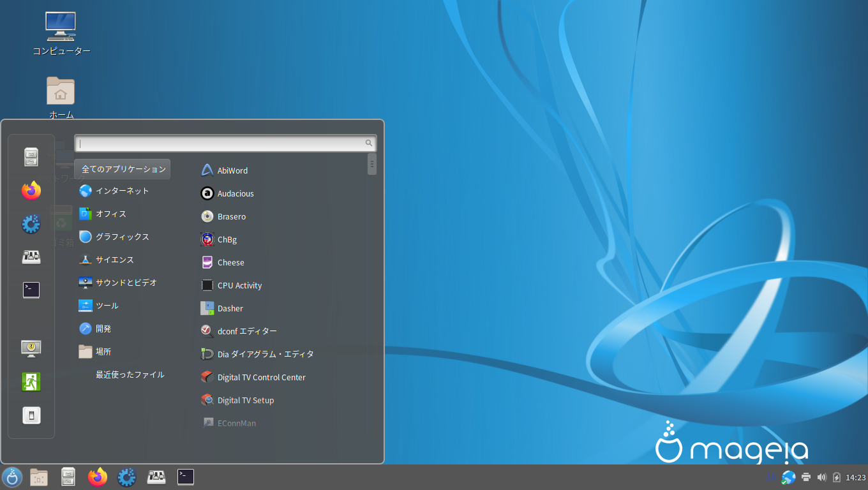Screen dimensions: 868x490
Task: Click the magnifier icon in search box
Action: (x=369, y=143)
